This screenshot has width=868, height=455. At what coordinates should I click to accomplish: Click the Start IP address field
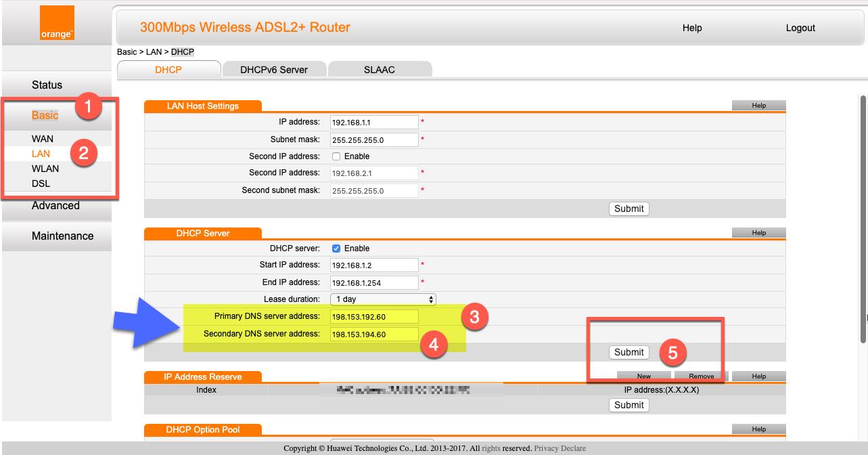pyautogui.click(x=374, y=265)
